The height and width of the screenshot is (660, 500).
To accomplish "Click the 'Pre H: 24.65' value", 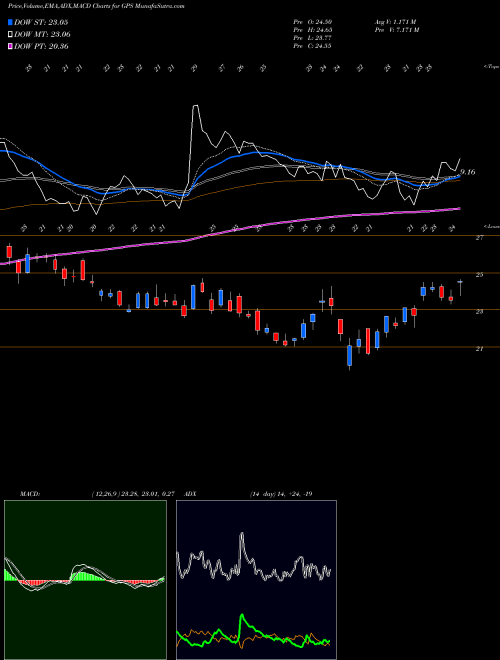I will coord(313,30).
